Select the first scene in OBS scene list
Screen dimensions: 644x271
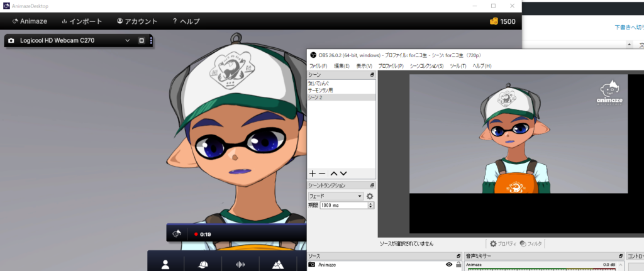(341, 84)
